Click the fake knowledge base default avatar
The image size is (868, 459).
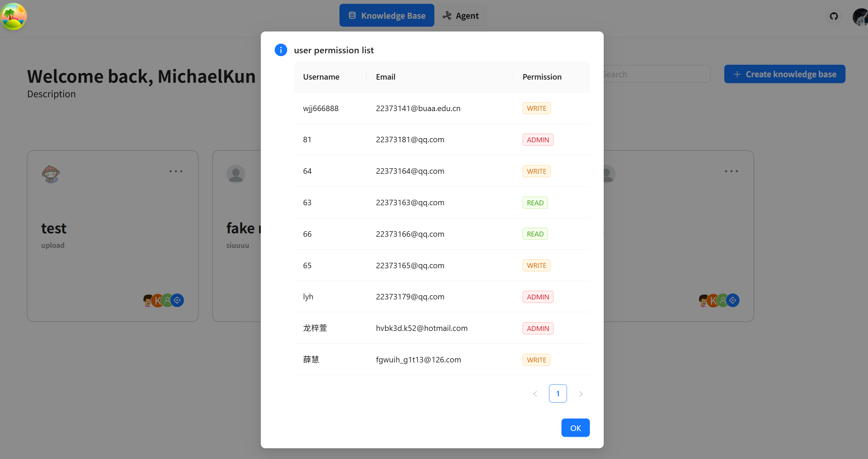[236, 174]
